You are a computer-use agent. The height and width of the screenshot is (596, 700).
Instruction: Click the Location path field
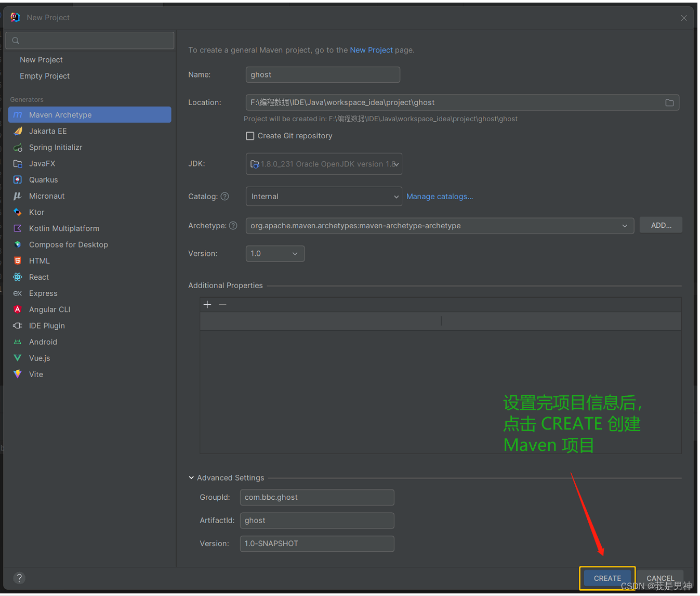463,103
